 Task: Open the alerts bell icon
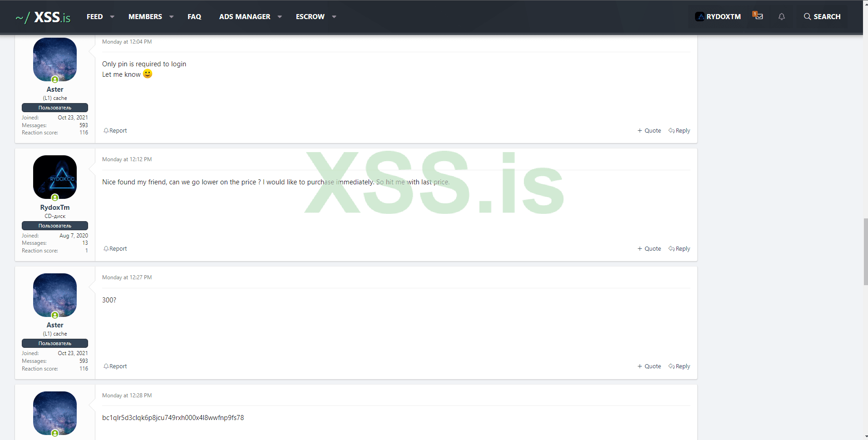(781, 16)
